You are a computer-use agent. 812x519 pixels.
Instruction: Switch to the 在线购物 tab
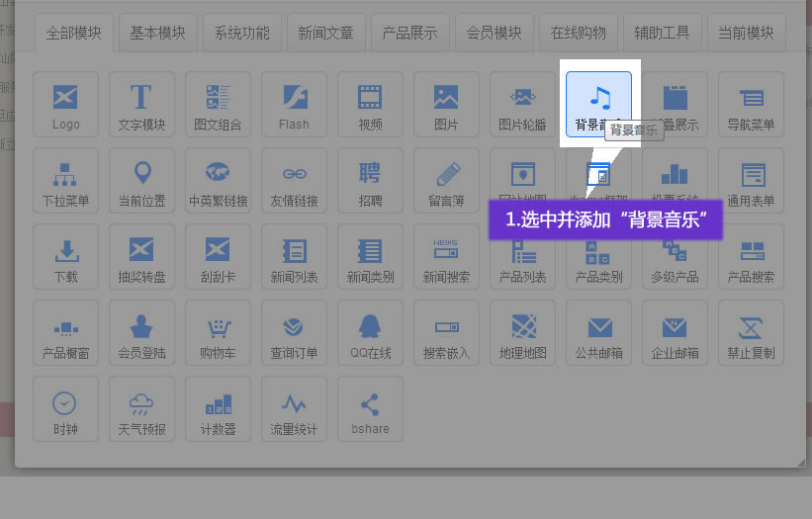coord(579,33)
